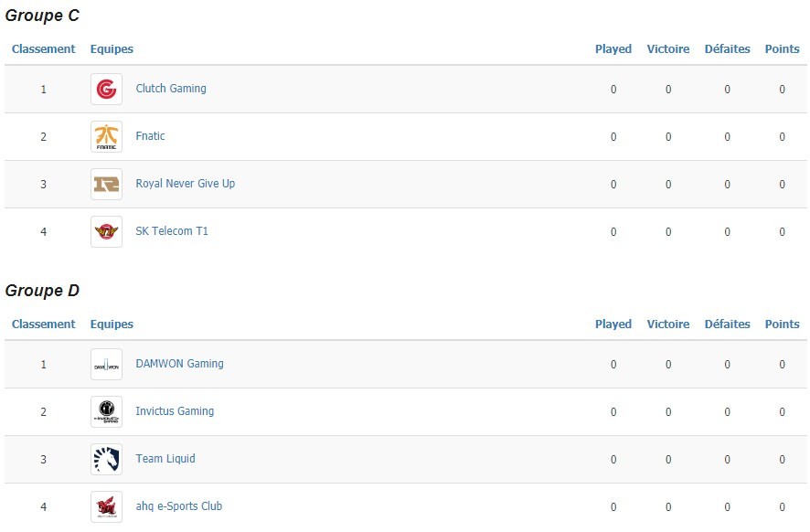The width and height of the screenshot is (810, 532).
Task: Click the Fnatic team logo
Action: 106,136
